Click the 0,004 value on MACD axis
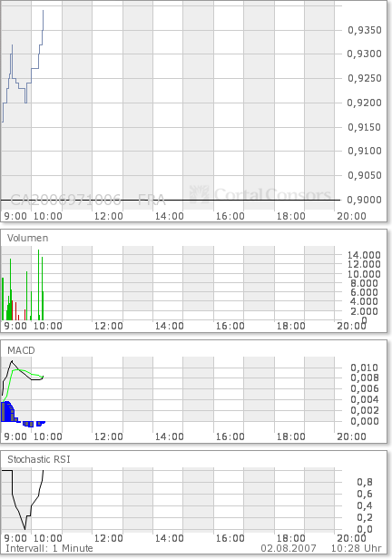392x559 pixels. (364, 399)
